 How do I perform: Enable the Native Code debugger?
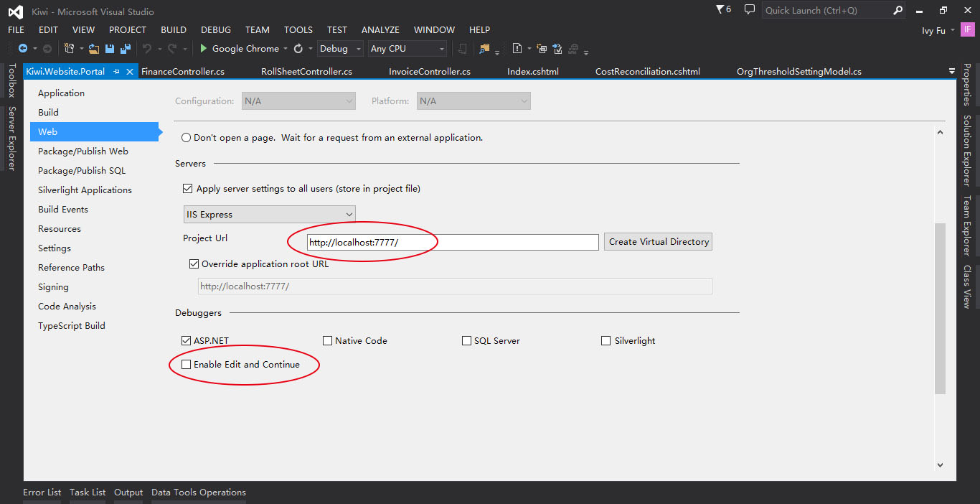327,341
